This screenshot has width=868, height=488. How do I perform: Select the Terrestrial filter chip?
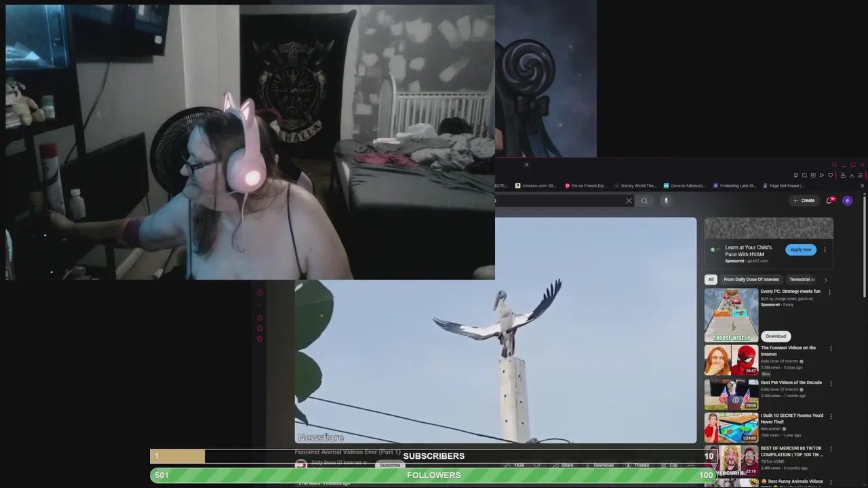click(x=802, y=279)
